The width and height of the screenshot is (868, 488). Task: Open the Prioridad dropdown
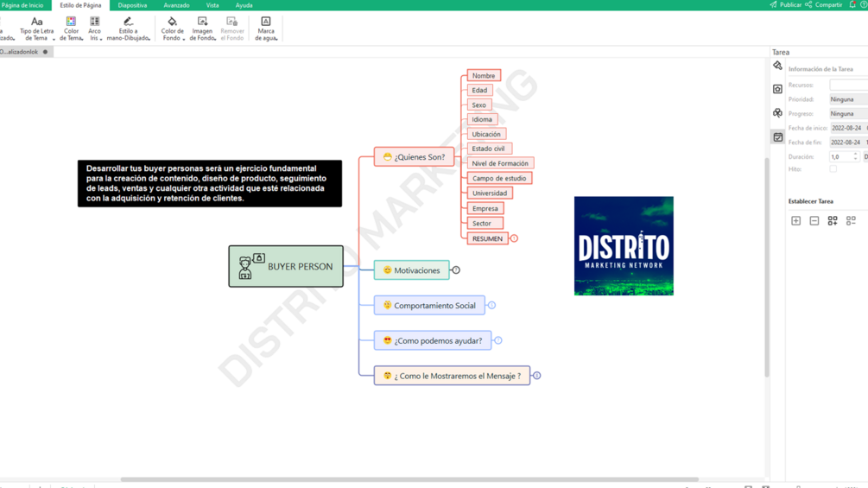tap(848, 99)
